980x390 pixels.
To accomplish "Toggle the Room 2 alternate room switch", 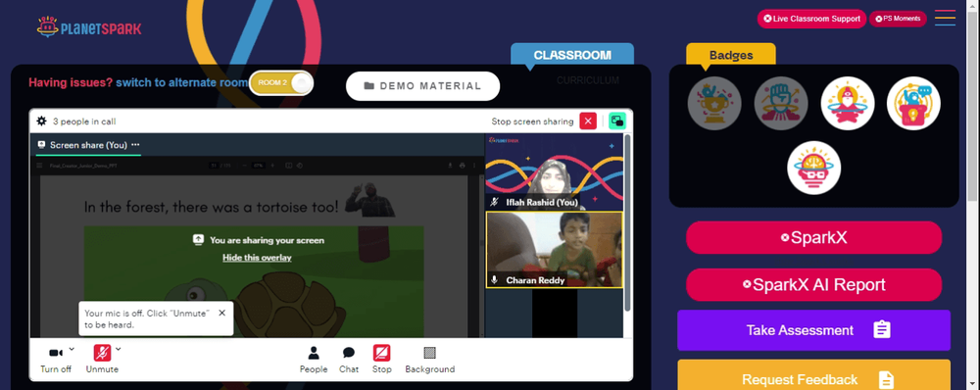I will pyautogui.click(x=280, y=83).
